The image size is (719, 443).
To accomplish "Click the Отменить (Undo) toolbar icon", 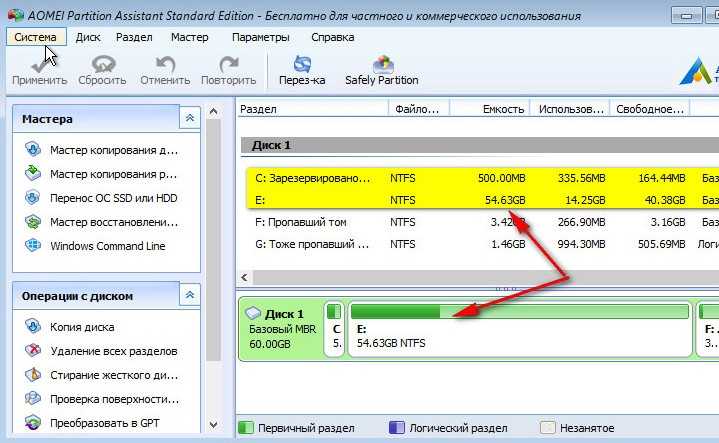I will click(165, 71).
